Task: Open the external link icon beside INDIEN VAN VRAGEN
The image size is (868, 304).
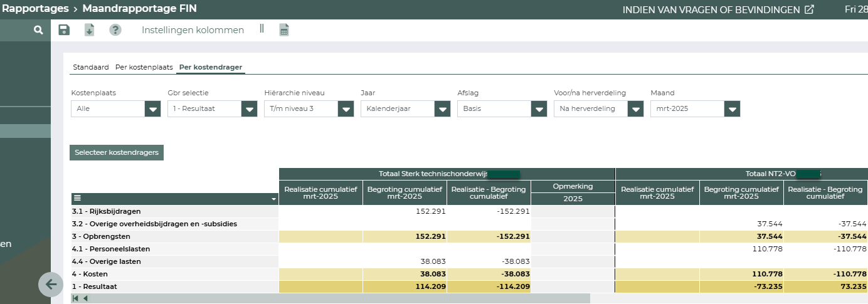Action: (x=810, y=9)
